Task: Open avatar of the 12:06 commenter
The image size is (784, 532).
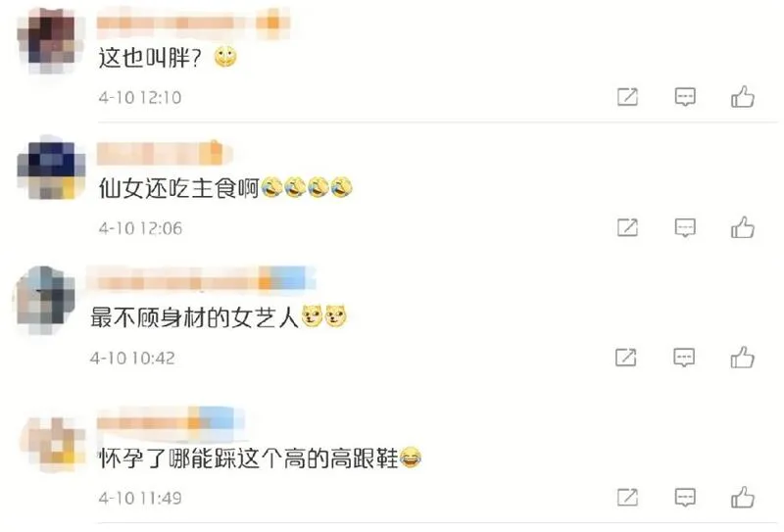Action: (52, 170)
